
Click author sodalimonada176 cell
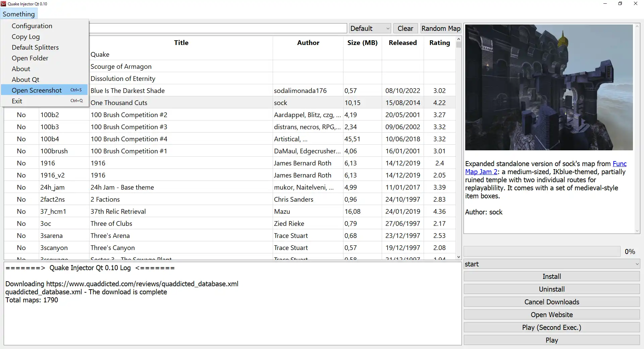click(308, 91)
